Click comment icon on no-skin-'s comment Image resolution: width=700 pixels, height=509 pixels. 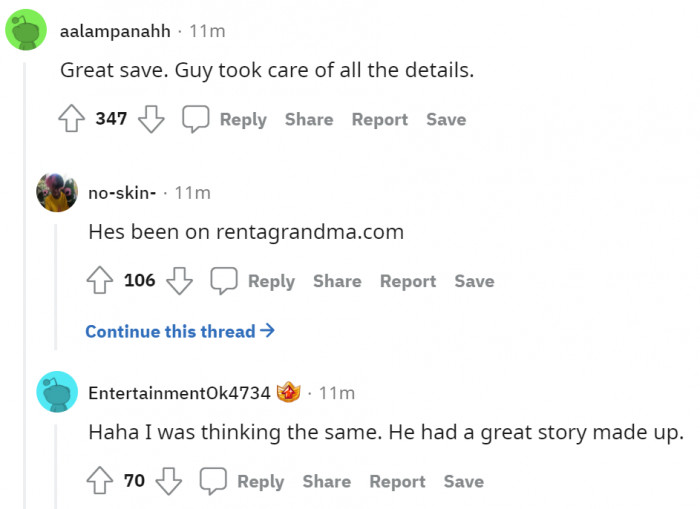point(224,281)
